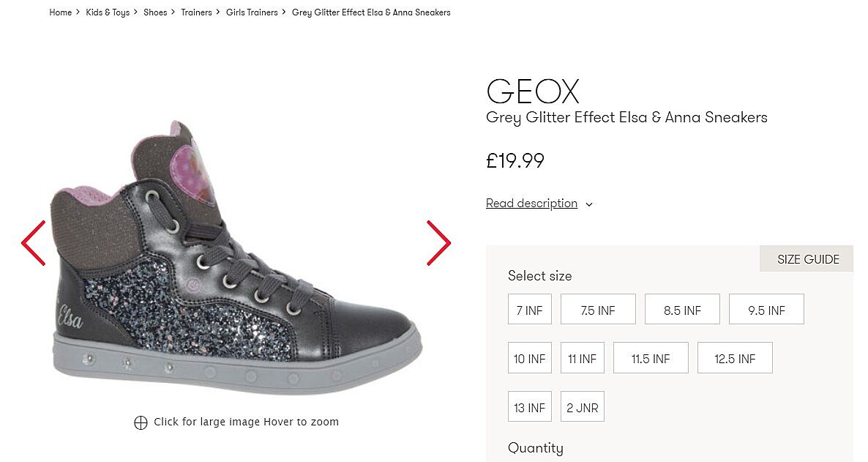Screen dimensions: 868x462
Task: Select size 7 INF
Action: (529, 310)
